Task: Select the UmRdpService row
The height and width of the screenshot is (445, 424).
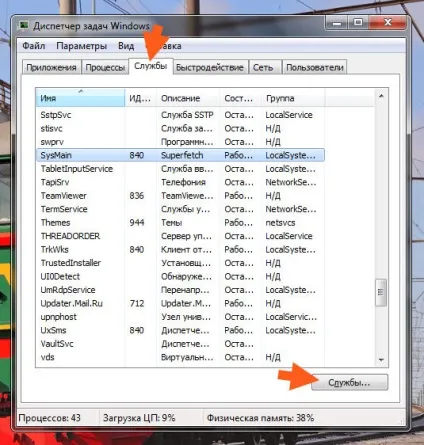Action: point(180,290)
